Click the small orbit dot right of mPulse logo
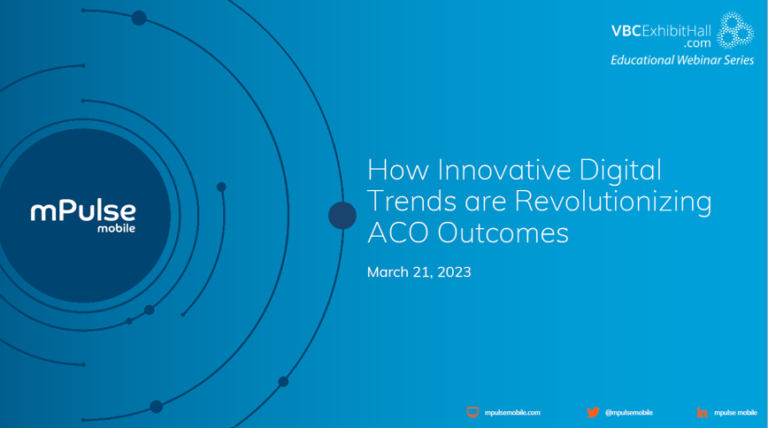The height and width of the screenshot is (428, 768). pos(221,186)
